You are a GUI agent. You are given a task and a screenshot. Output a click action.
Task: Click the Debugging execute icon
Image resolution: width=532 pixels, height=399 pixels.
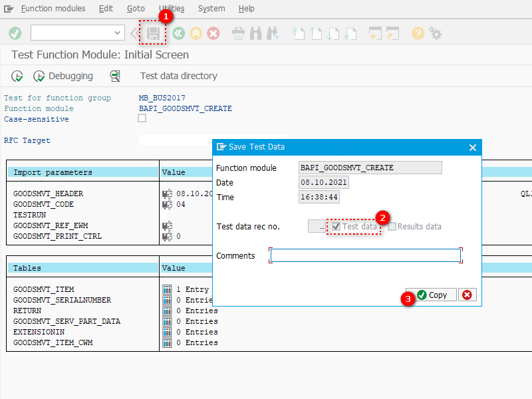[39, 76]
